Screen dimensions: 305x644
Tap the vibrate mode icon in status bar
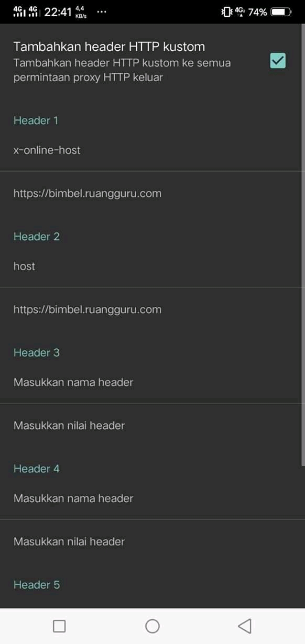[227, 12]
